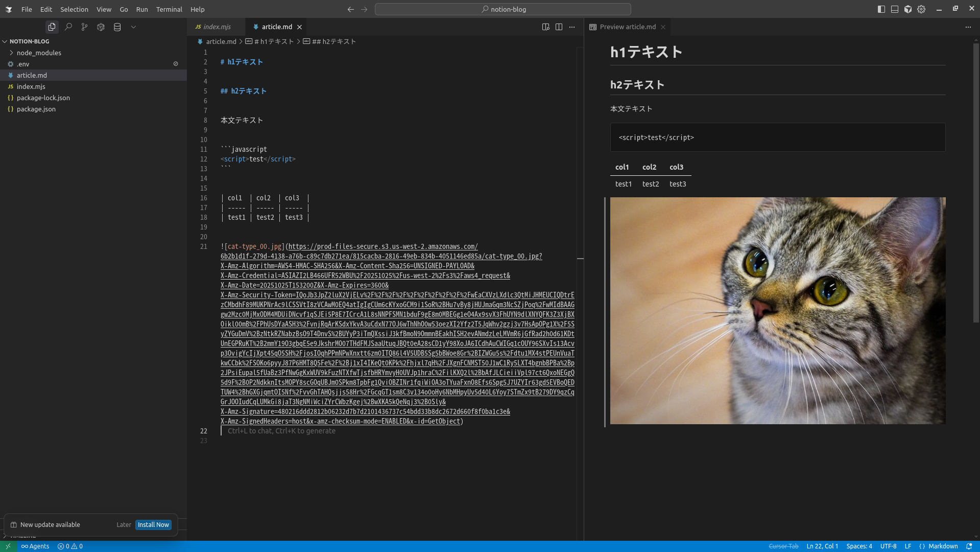
Task: Click the Open Preview to the Side icon
Action: tap(545, 27)
